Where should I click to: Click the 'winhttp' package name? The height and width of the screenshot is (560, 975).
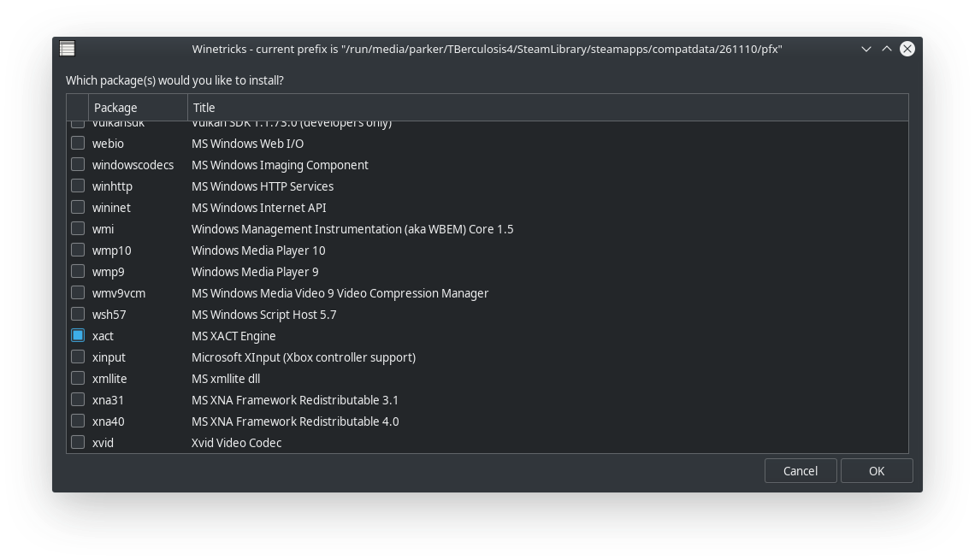tap(113, 186)
